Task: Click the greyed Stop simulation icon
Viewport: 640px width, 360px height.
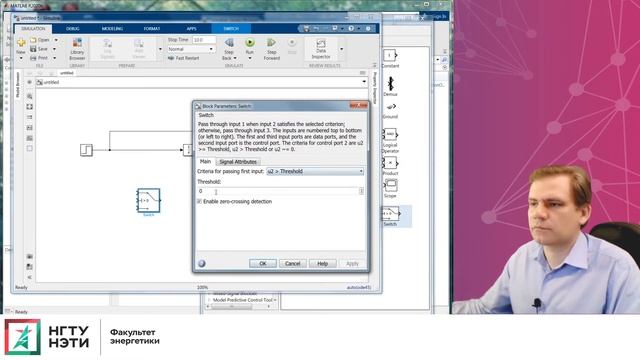Action: pyautogui.click(x=292, y=42)
